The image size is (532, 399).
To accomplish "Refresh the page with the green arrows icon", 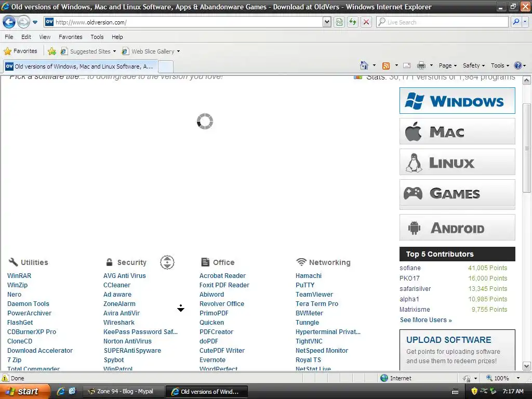I will tap(353, 22).
